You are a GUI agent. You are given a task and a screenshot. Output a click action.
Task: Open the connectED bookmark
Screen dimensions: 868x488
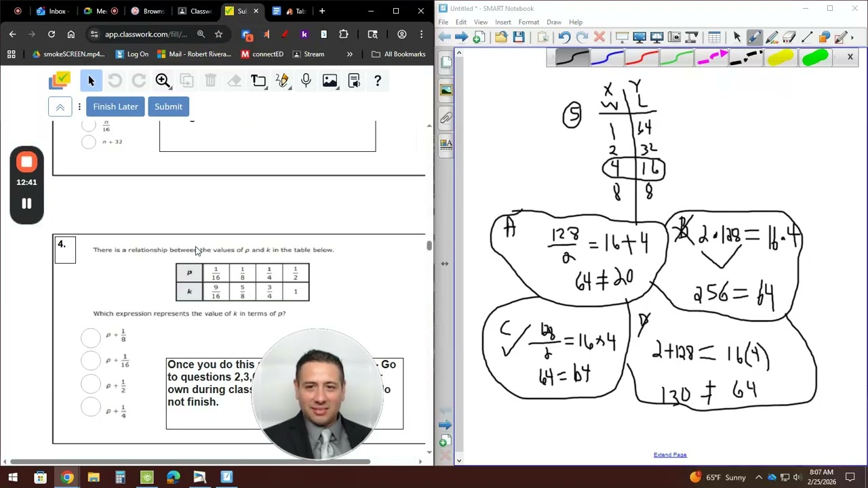pos(262,54)
